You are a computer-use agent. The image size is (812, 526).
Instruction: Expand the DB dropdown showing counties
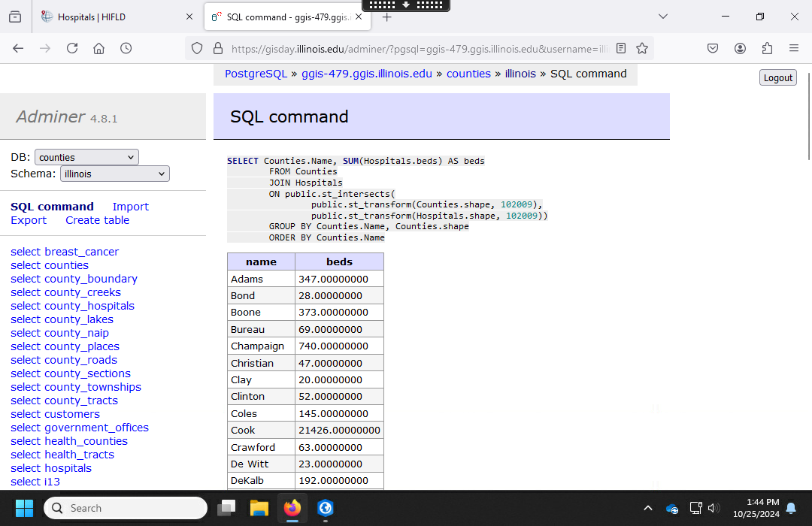pyautogui.click(x=86, y=157)
